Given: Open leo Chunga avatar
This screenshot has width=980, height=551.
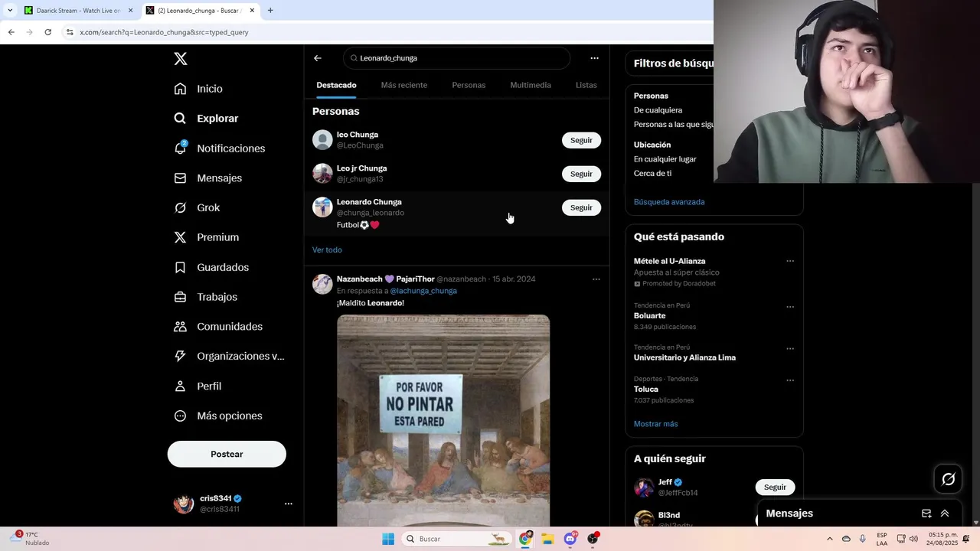Looking at the screenshot, I should (x=322, y=140).
